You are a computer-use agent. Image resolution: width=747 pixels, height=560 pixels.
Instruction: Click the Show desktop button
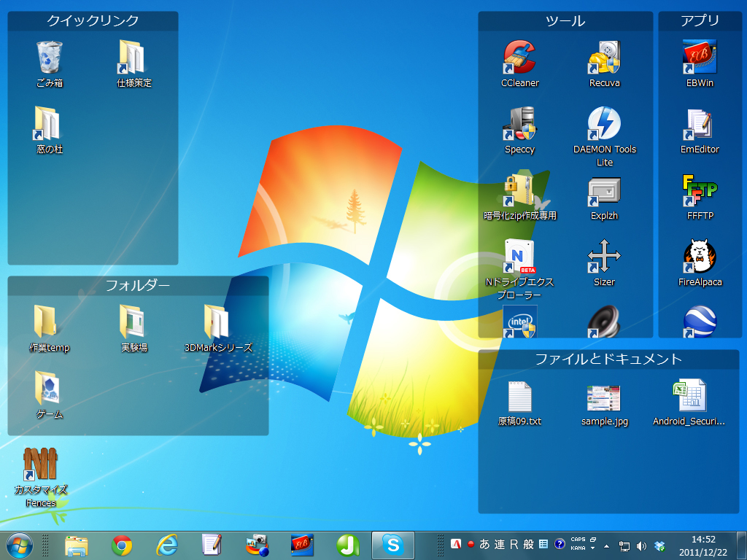(x=742, y=545)
